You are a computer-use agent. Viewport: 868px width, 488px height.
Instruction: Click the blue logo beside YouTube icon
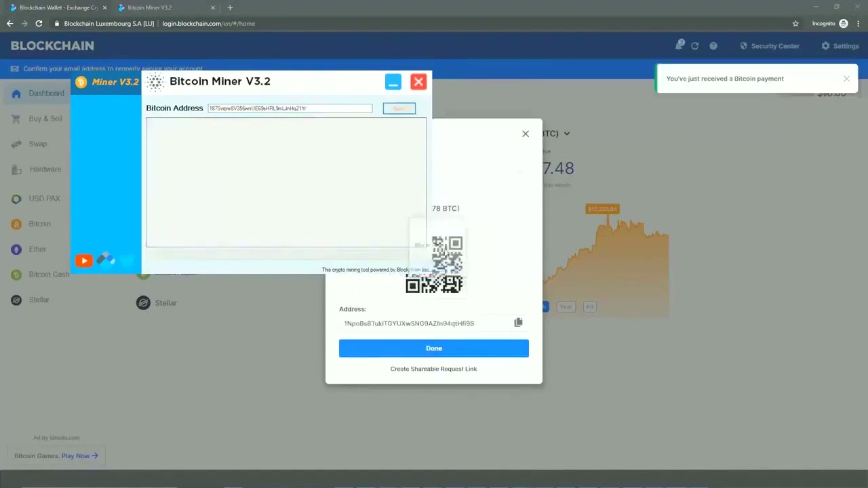click(x=106, y=259)
